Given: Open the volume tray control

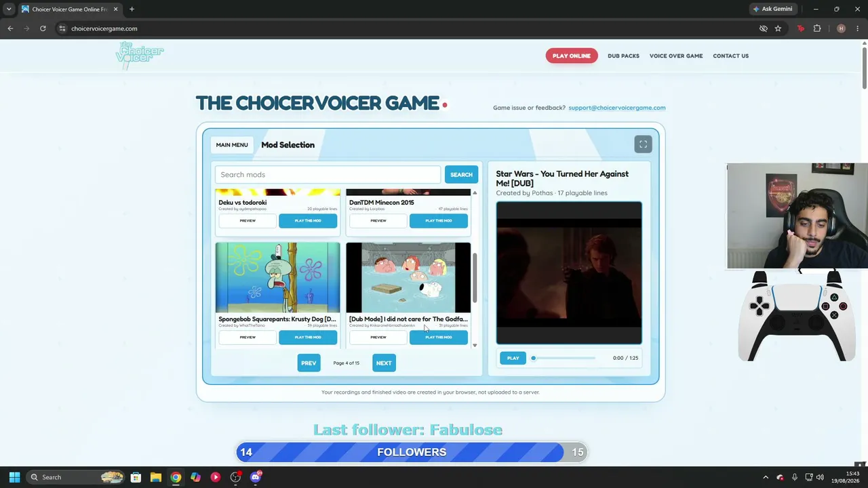Looking at the screenshot, I should point(820,477).
